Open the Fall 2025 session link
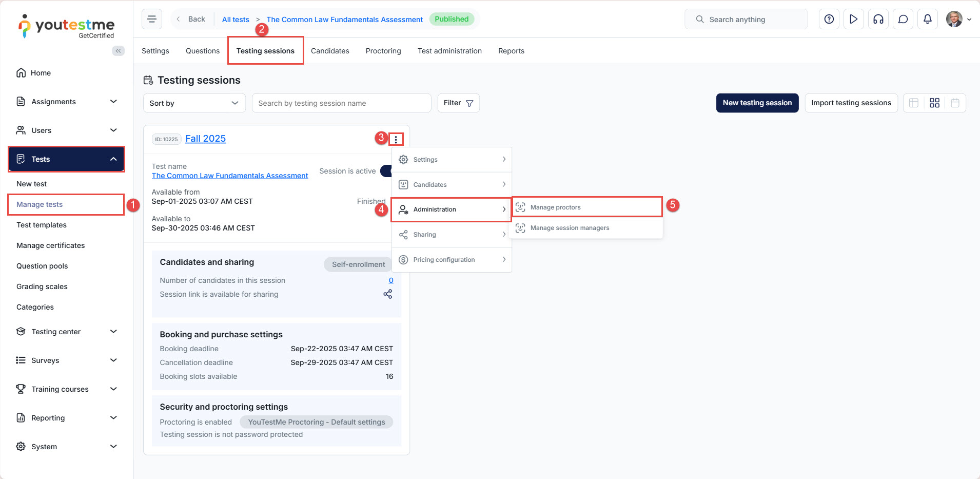The height and width of the screenshot is (479, 980). click(x=205, y=139)
